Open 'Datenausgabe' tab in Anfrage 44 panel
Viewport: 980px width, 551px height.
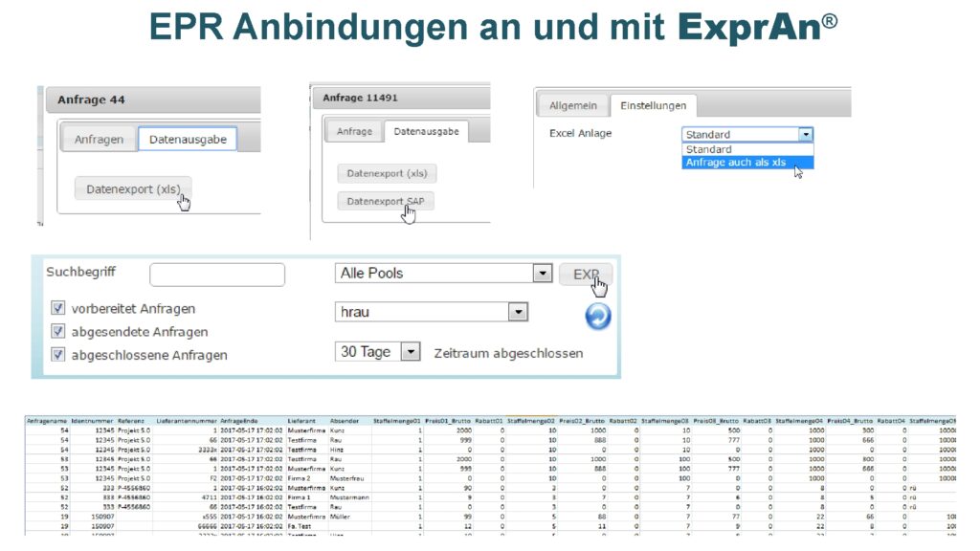[x=188, y=140]
